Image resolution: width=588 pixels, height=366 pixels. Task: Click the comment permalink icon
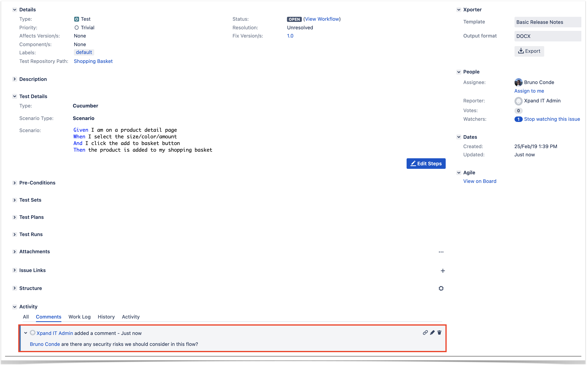[425, 333]
